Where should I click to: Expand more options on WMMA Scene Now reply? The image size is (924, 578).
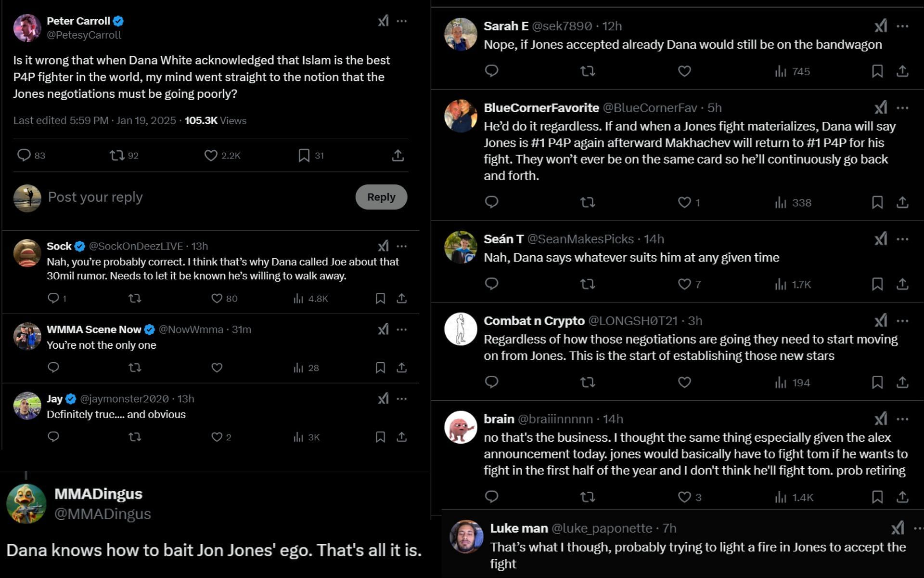pyautogui.click(x=404, y=329)
